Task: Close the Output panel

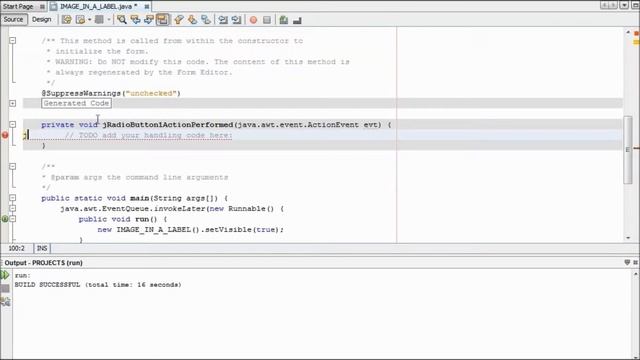Action: (636, 262)
